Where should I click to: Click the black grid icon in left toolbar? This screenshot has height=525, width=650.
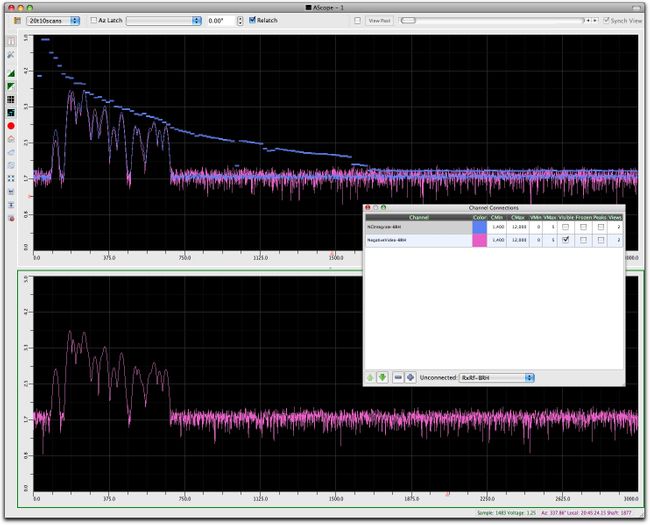[11, 100]
